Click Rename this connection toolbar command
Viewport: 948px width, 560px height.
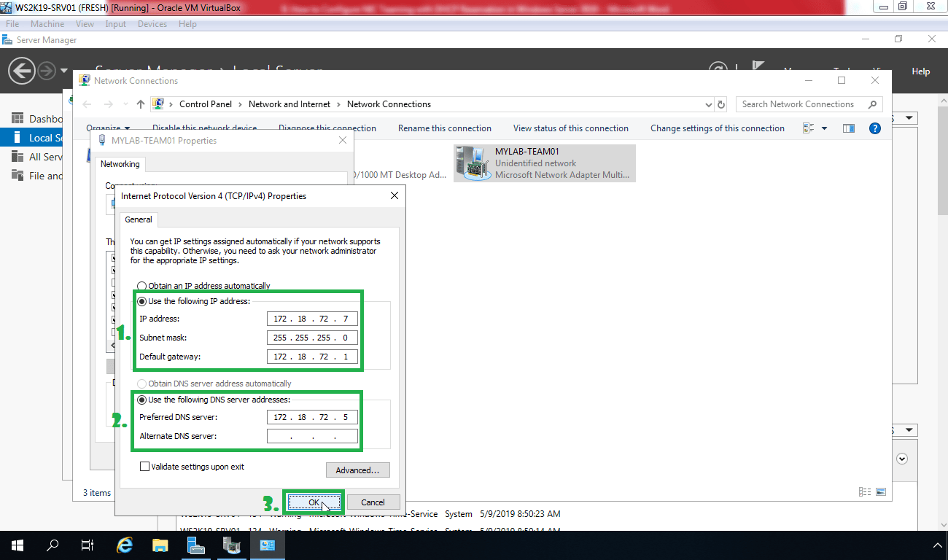click(x=445, y=128)
